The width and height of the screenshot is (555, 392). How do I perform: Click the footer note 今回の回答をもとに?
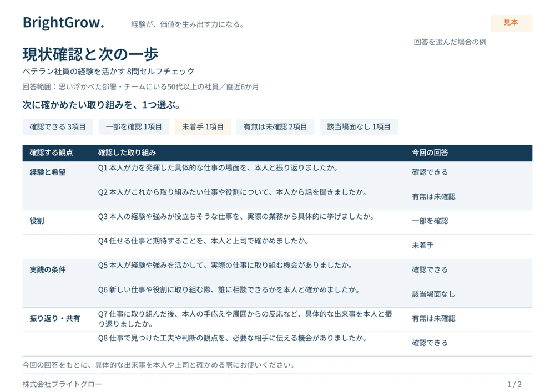[159, 365]
